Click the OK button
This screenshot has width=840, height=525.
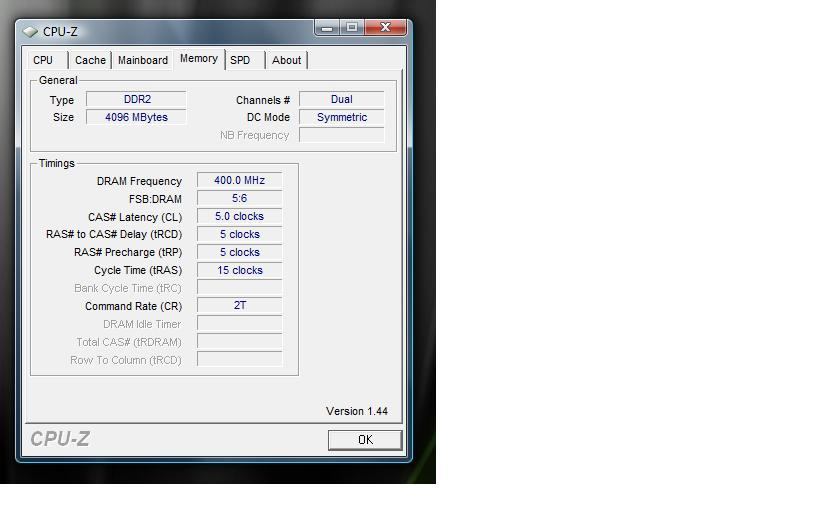click(365, 440)
